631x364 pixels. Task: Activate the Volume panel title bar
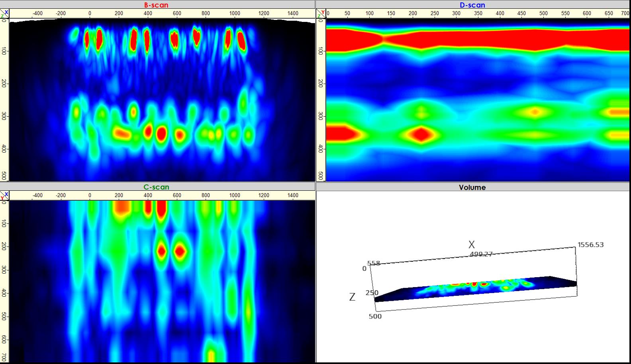[472, 187]
